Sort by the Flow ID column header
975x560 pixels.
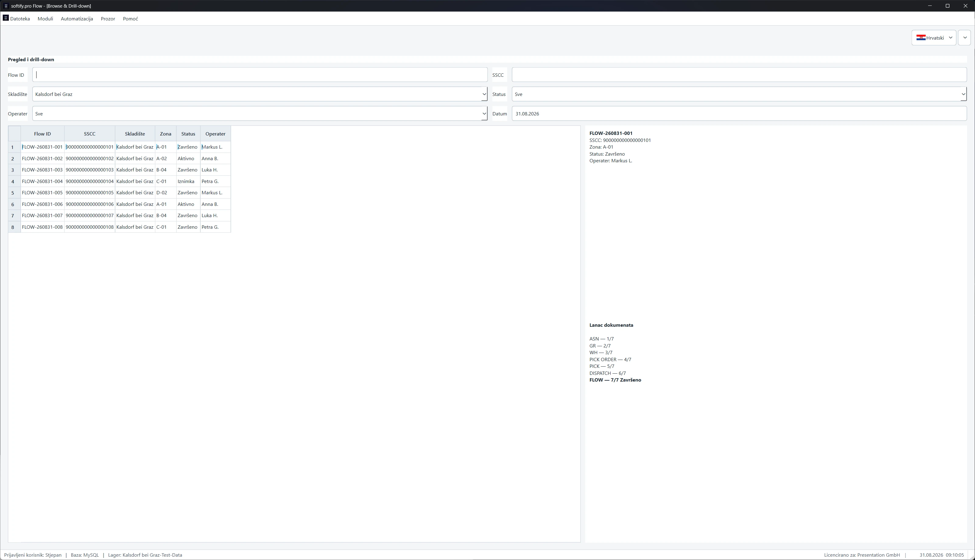[42, 134]
